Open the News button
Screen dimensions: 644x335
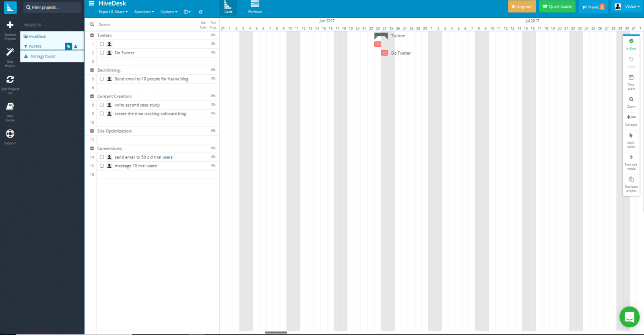point(593,7)
